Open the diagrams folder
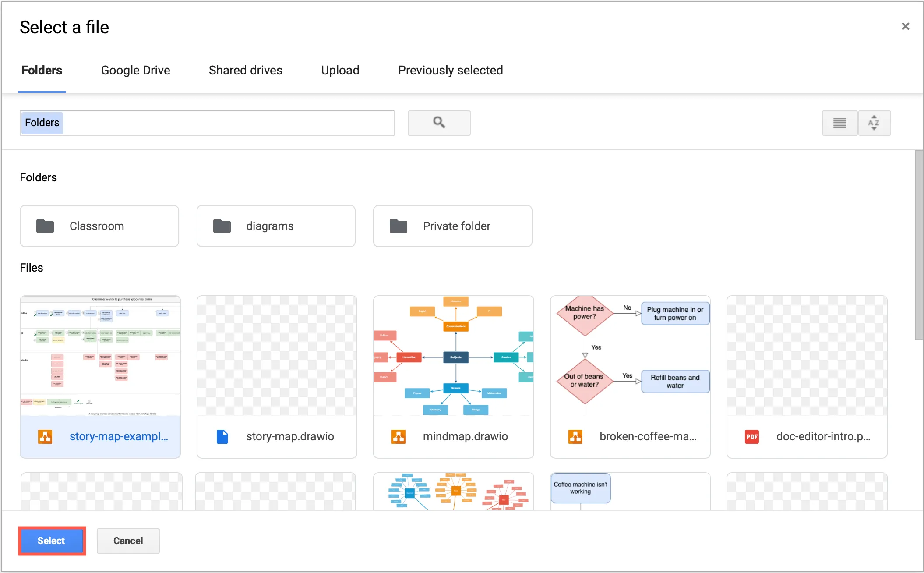Screen dimensions: 924x573 point(275,226)
